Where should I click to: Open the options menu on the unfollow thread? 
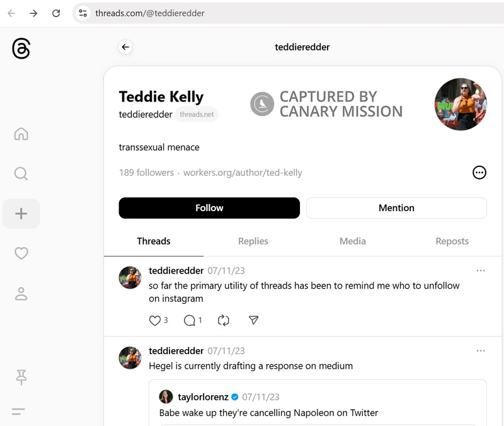tap(481, 270)
